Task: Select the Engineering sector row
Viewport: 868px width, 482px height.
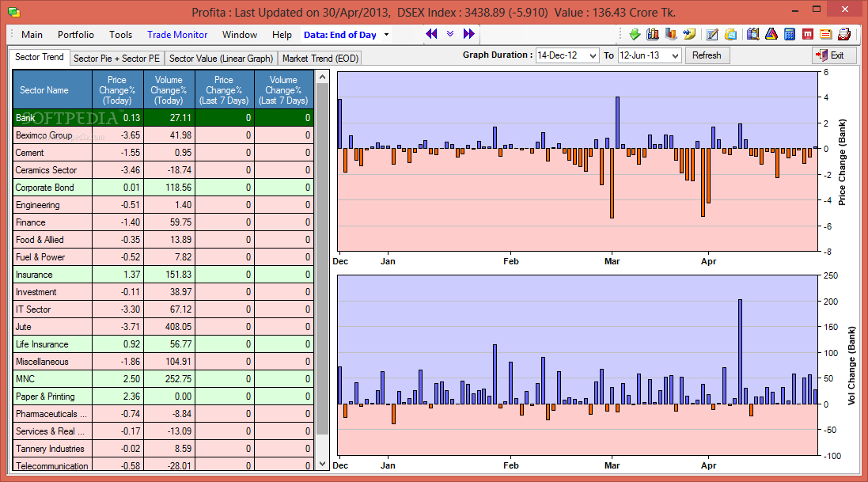Action: (x=163, y=205)
